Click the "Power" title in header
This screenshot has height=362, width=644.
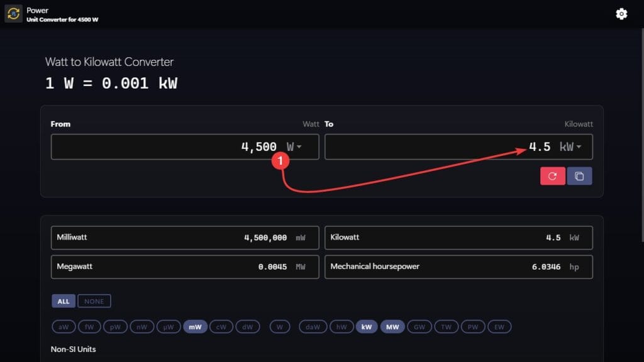[37, 10]
